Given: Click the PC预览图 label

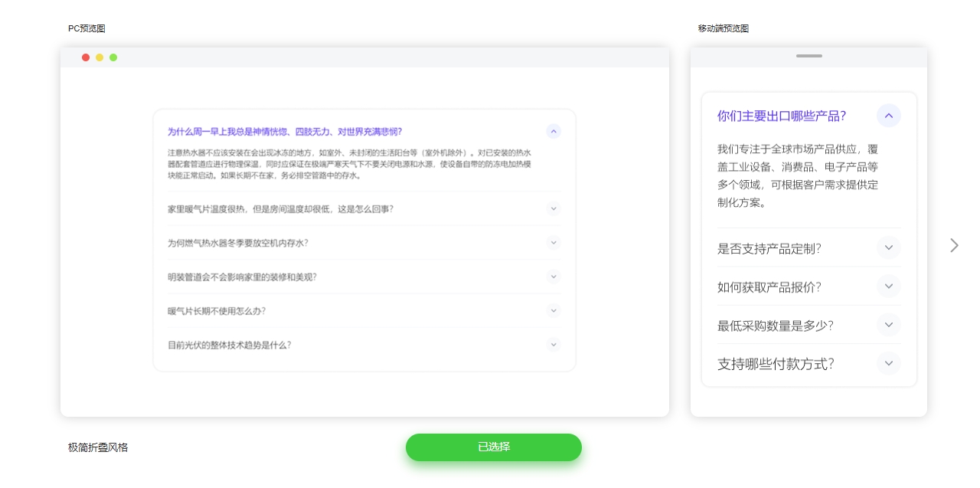Looking at the screenshot, I should pyautogui.click(x=87, y=28).
